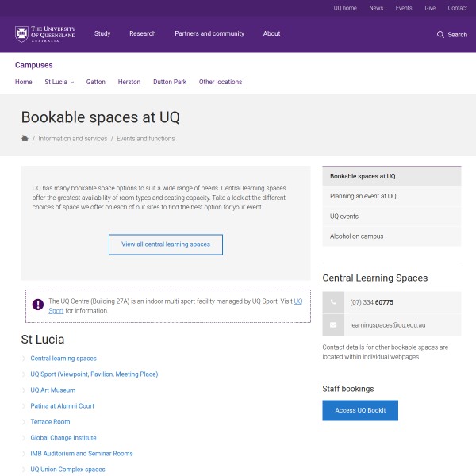Screen dimensions: 476x476
Task: Follow the Global Change Institute link
Action: [x=63, y=438]
